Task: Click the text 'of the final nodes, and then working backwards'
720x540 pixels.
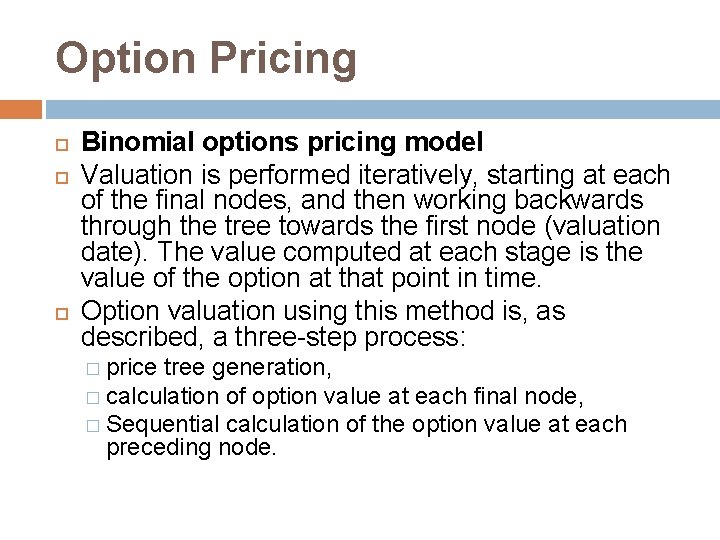Action: point(365,200)
